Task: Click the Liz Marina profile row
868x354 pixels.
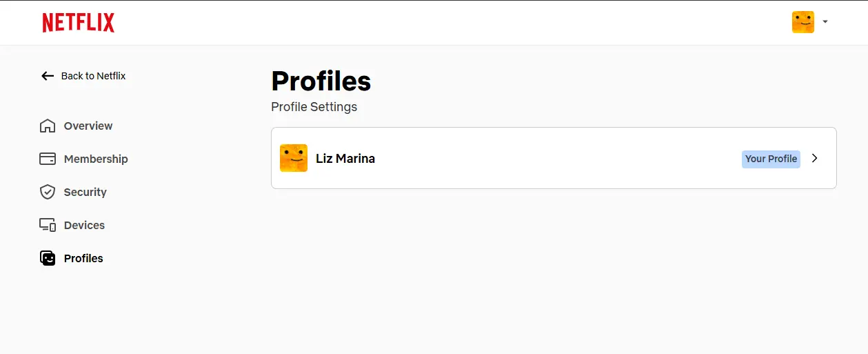Action: (x=554, y=158)
